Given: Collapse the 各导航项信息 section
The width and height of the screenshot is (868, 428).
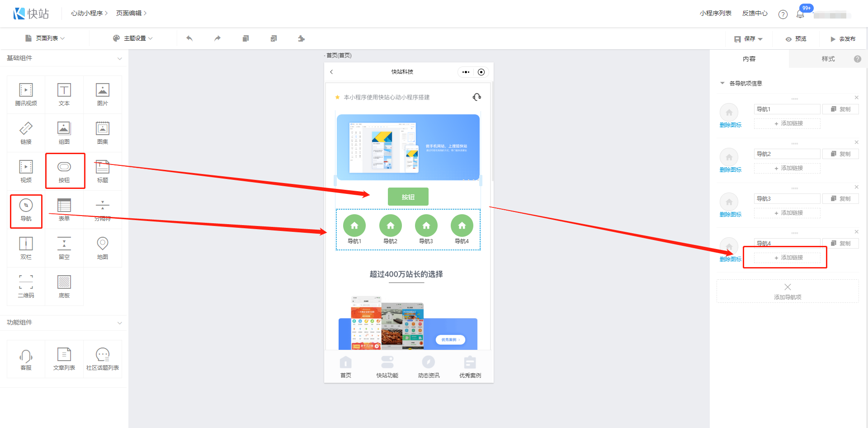Looking at the screenshot, I should coord(722,83).
